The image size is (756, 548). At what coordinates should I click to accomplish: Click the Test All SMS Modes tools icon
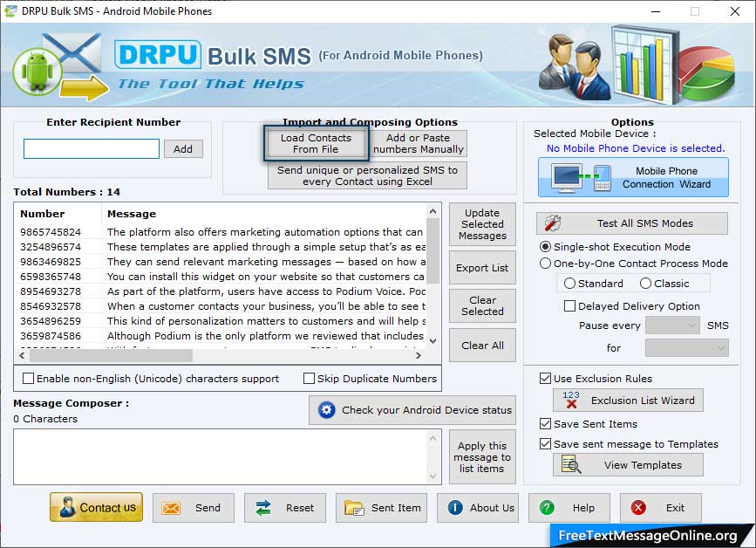553,223
